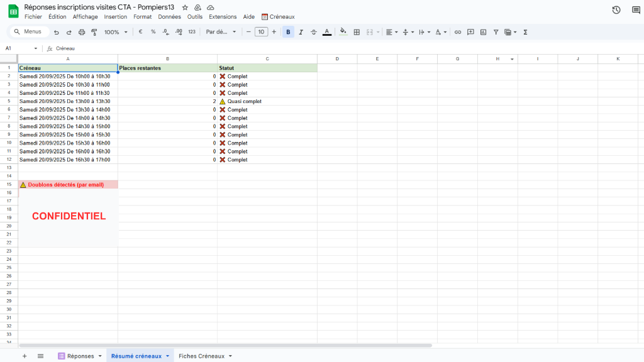Insert a link with chain icon
644x362 pixels.
click(x=458, y=32)
